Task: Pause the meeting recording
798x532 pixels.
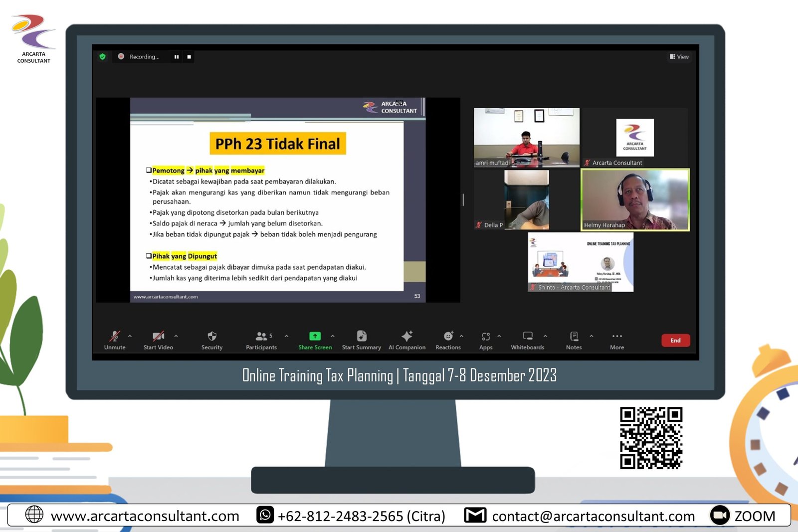Action: click(177, 57)
